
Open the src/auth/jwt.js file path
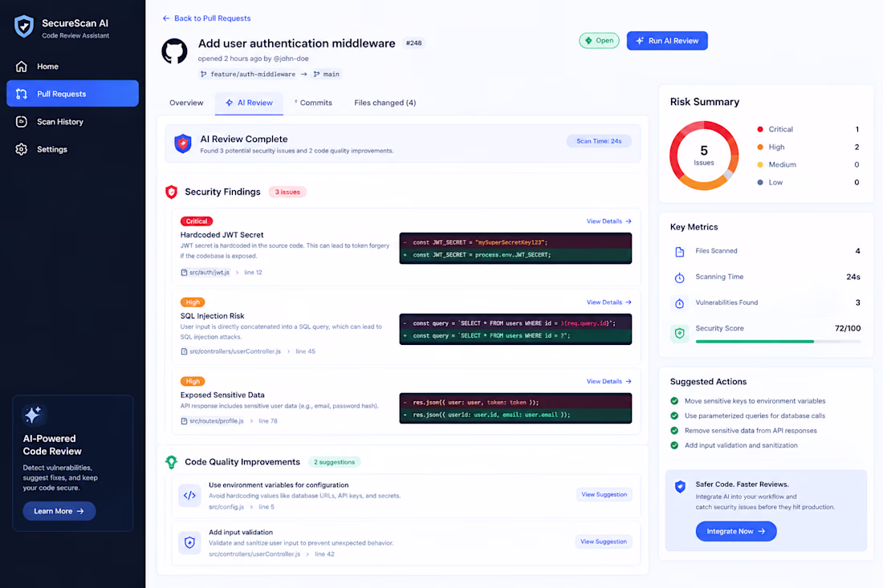pyautogui.click(x=205, y=272)
